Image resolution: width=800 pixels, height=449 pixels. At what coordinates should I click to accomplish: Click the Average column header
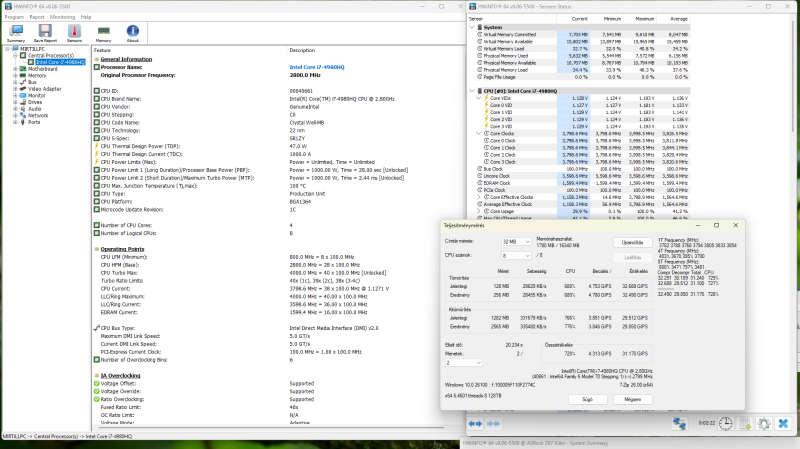pyautogui.click(x=673, y=19)
